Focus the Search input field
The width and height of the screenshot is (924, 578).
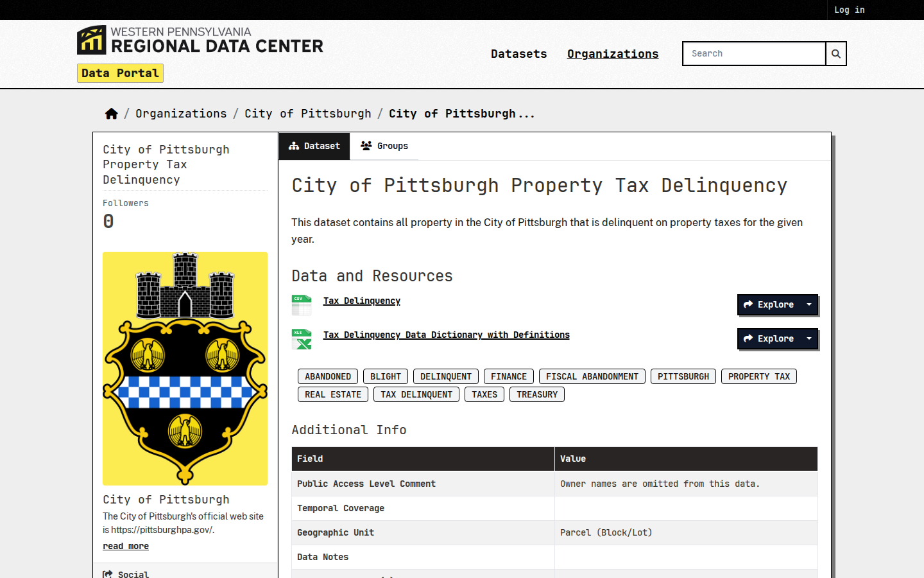tap(754, 54)
